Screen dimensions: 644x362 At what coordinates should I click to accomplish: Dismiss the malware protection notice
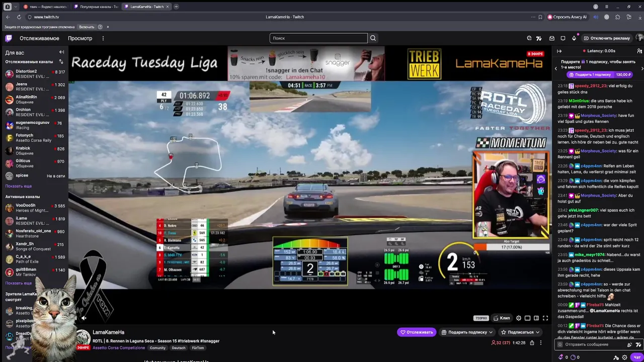click(108, 27)
